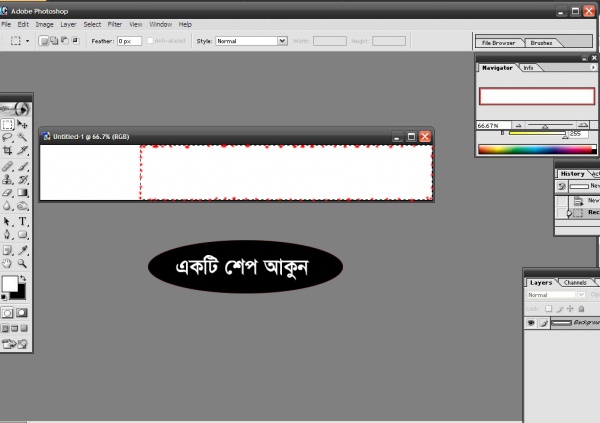Select the Dodge tool
Screen dimensions: 600x423
pyautogui.click(x=22, y=206)
